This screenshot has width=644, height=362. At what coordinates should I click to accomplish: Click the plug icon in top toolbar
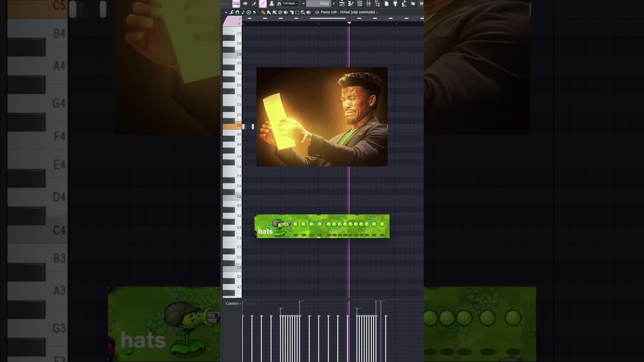click(x=395, y=4)
